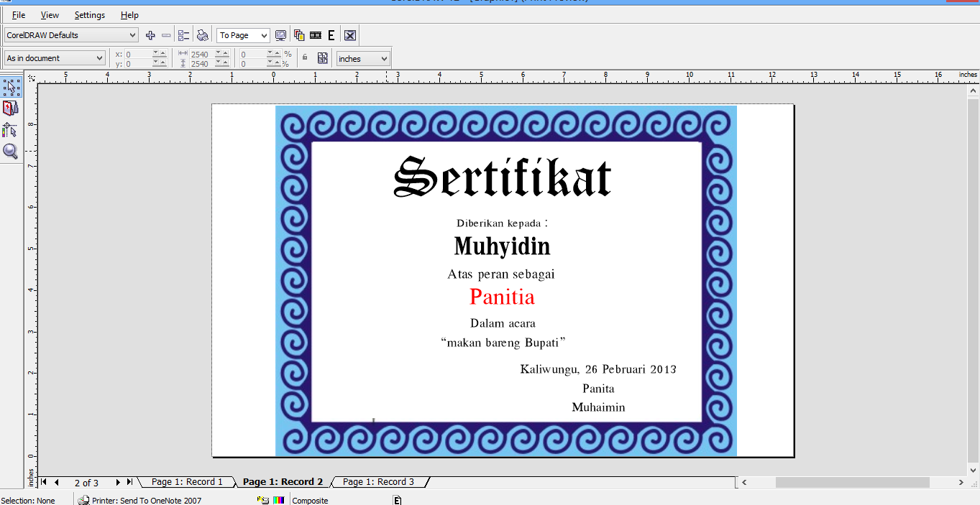Viewport: 980px width, 505px height.
Task: Click 'Printer: Send To OneNote 2007' text
Action: click(x=147, y=501)
